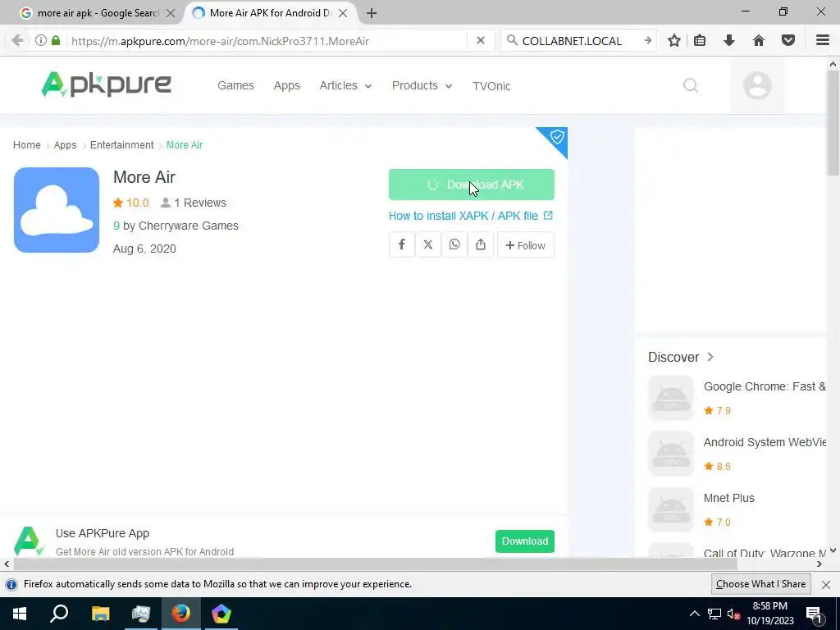Click the horizontal page scrollbar
Image resolution: width=840 pixels, height=630 pixels.
tap(375, 564)
